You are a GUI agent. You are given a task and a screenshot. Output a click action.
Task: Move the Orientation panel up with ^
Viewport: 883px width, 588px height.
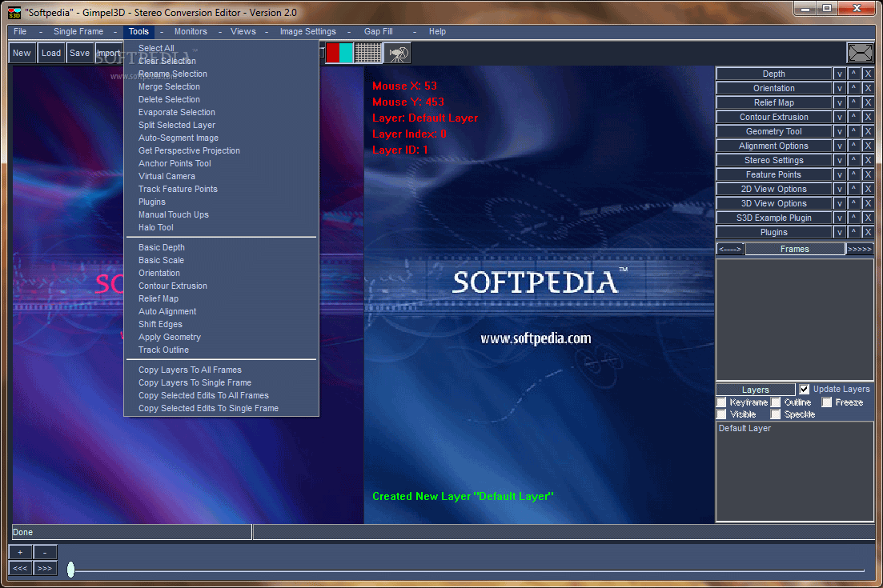click(x=853, y=88)
